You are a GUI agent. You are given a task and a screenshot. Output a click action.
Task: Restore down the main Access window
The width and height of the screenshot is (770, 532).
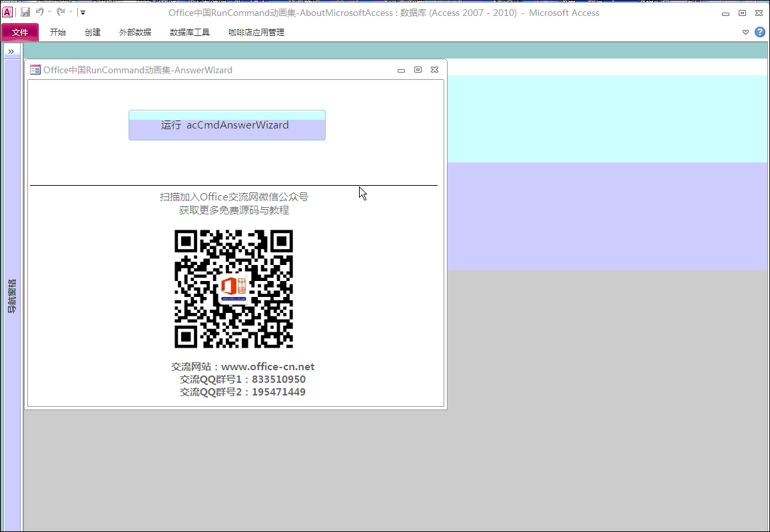tap(743, 13)
